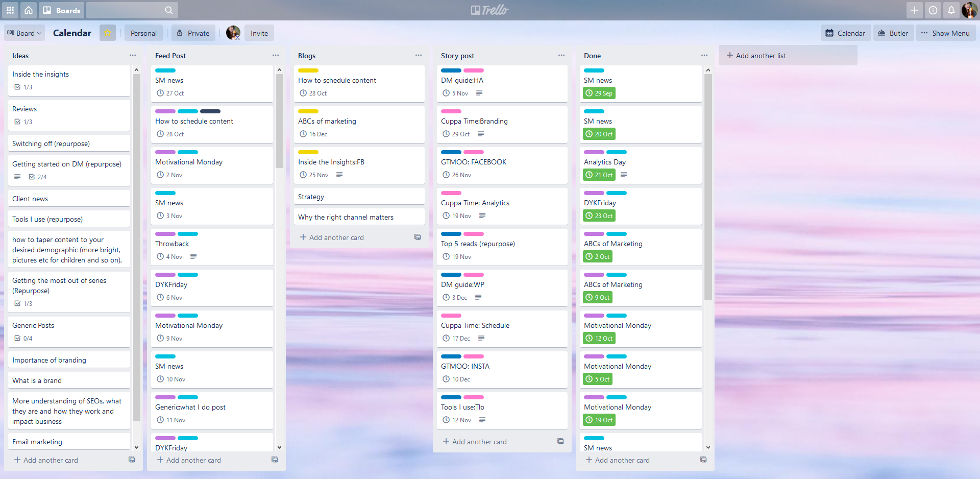Open the Boards menu

point(62,10)
